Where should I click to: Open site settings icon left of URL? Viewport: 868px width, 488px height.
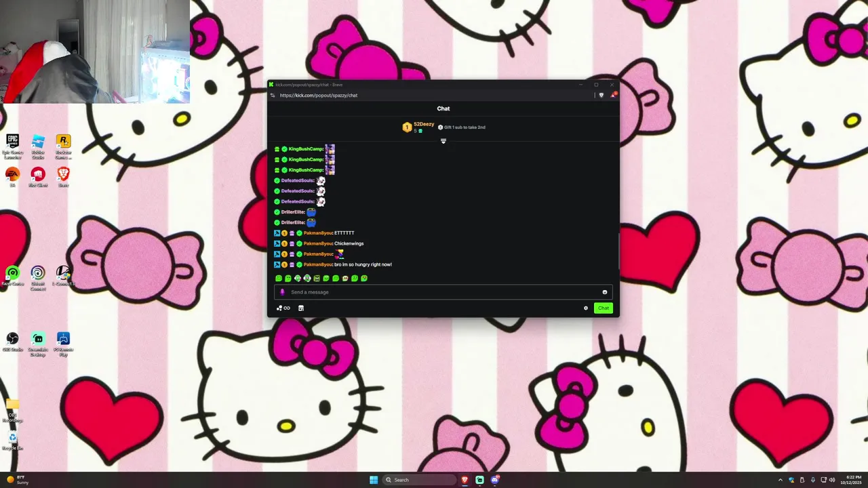click(273, 96)
